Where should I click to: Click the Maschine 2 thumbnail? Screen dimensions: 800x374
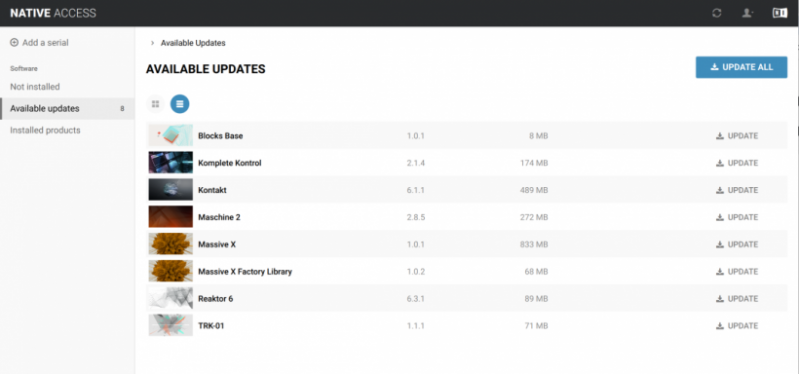point(171,217)
